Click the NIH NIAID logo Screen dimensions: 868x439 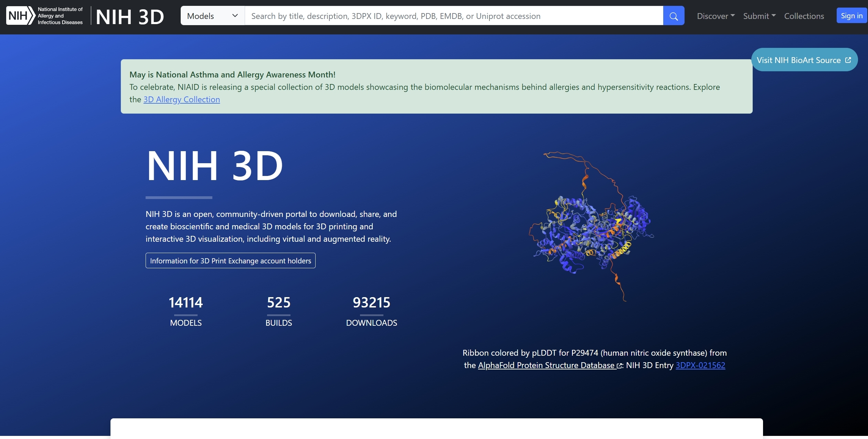pos(45,16)
